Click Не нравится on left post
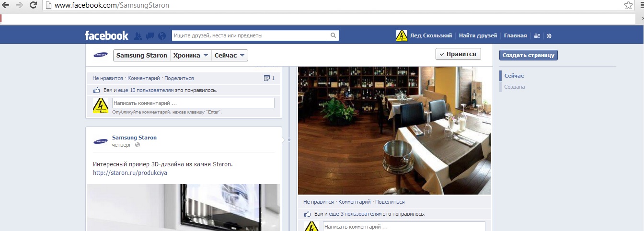This screenshot has width=644, height=231. pyautogui.click(x=108, y=78)
